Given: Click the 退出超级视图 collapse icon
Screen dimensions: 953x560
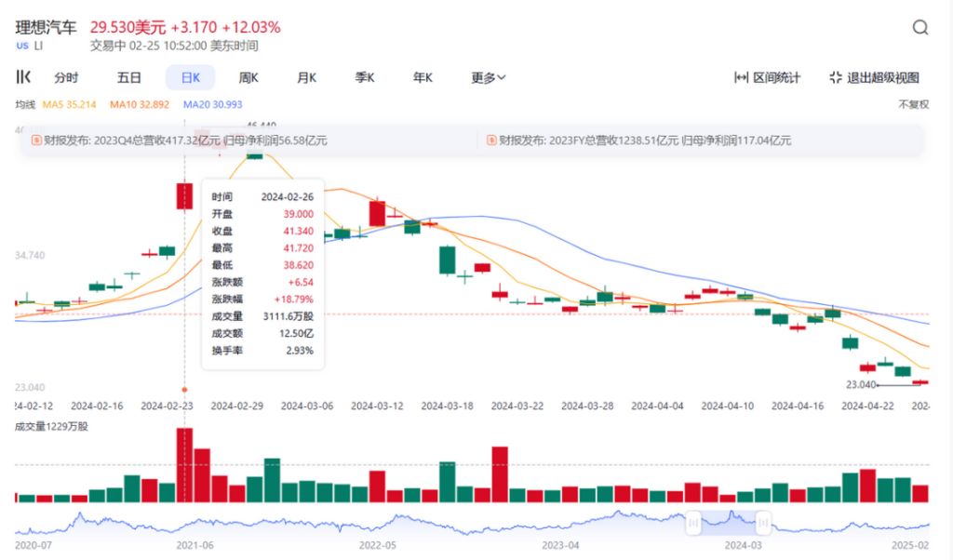Looking at the screenshot, I should pos(836,78).
